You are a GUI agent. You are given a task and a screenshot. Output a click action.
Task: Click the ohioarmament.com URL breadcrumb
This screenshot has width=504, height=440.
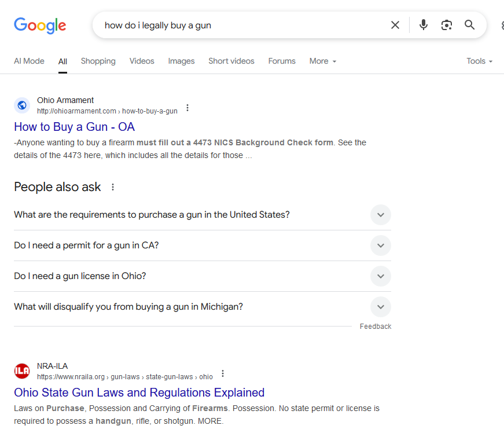[107, 111]
